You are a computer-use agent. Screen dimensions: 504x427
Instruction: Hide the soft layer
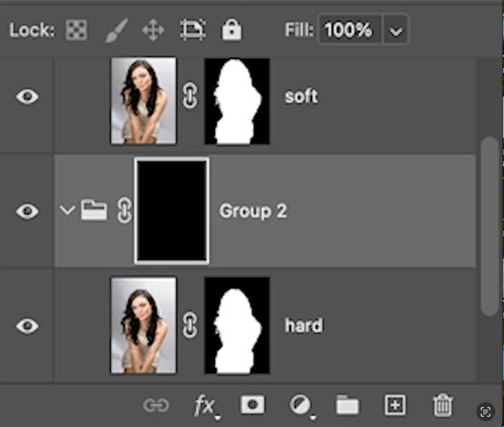pyautogui.click(x=27, y=97)
